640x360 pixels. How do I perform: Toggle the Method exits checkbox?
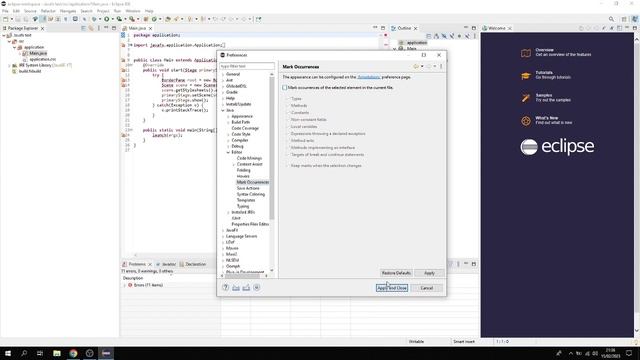(x=287, y=140)
